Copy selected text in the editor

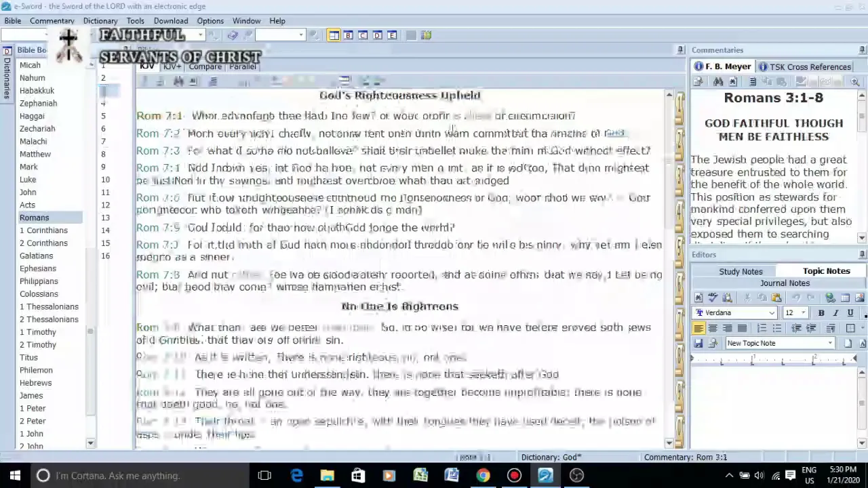(x=762, y=298)
